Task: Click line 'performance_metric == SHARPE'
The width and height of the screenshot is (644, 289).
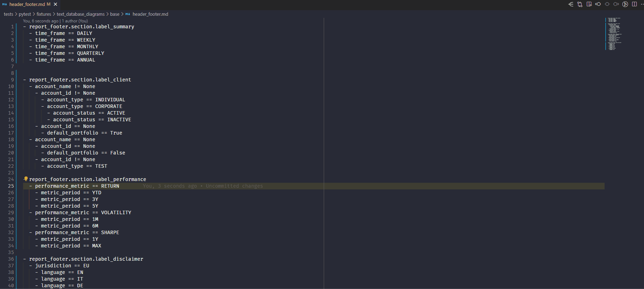Action: click(x=77, y=232)
